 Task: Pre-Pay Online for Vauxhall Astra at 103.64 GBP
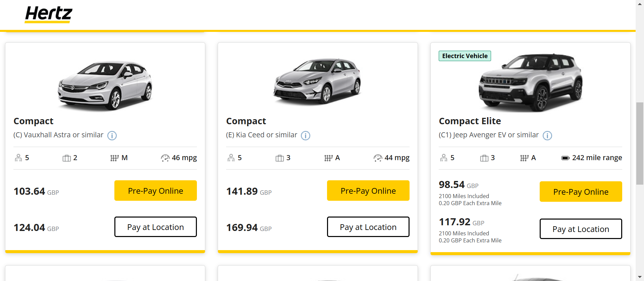(x=156, y=191)
